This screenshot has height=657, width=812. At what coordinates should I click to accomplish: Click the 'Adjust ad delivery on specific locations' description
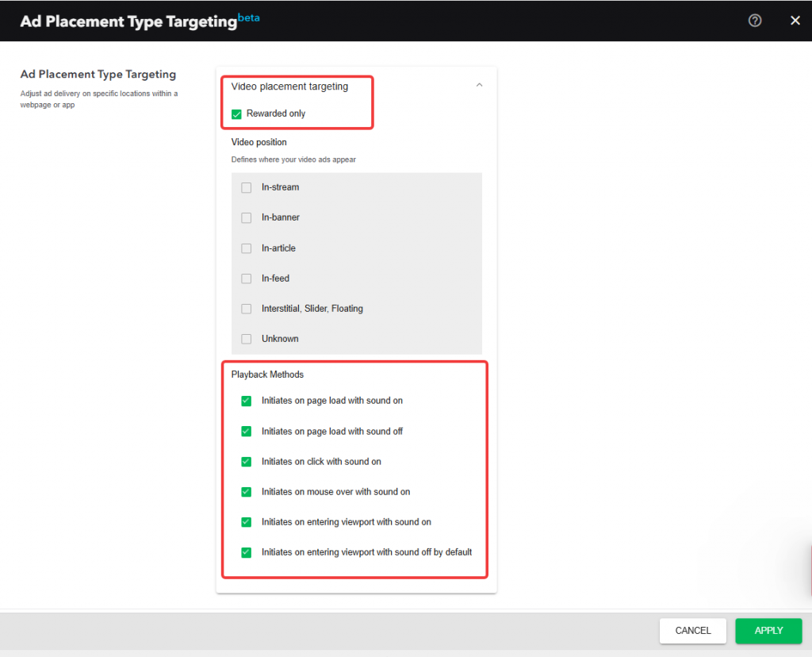pyautogui.click(x=99, y=99)
